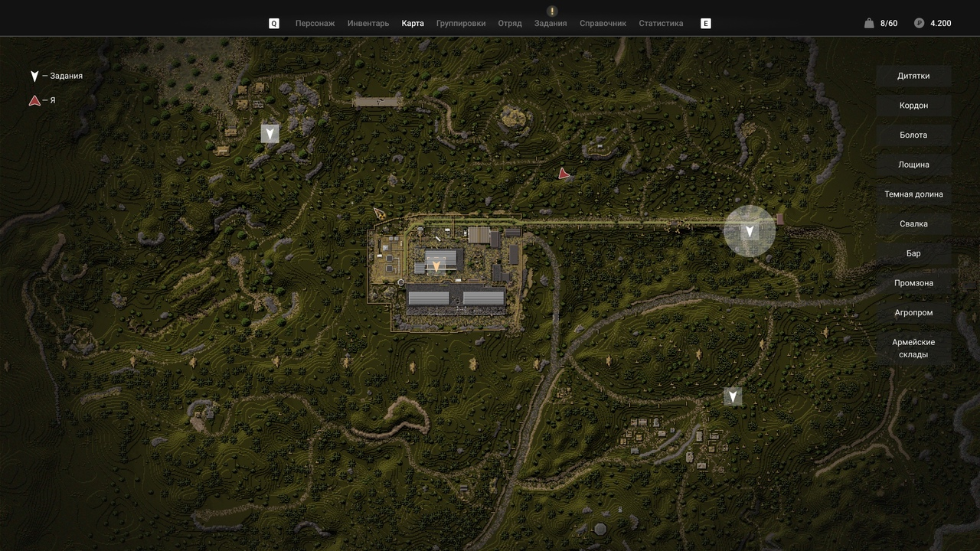Jump to the Кордон location

[x=913, y=106]
